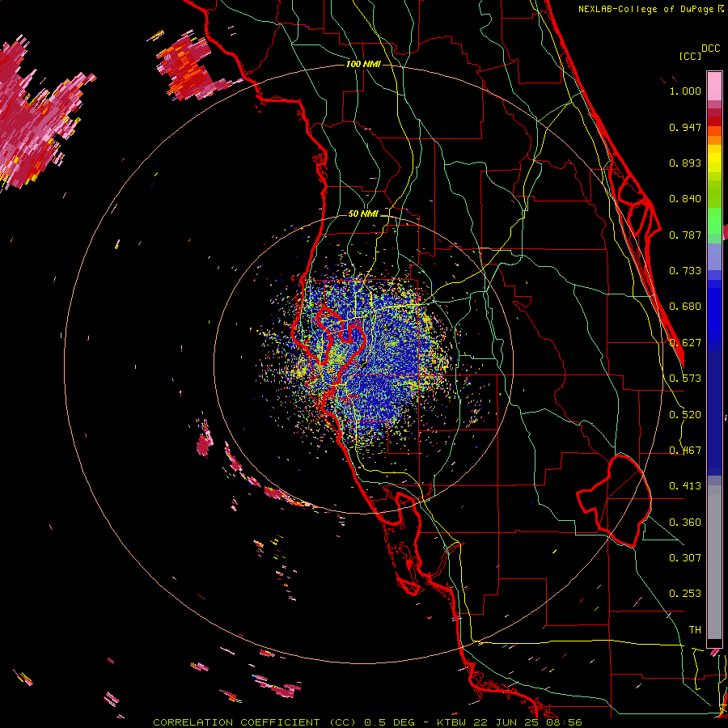
Task: Select the 0.307 scale value
Action: [x=685, y=558]
